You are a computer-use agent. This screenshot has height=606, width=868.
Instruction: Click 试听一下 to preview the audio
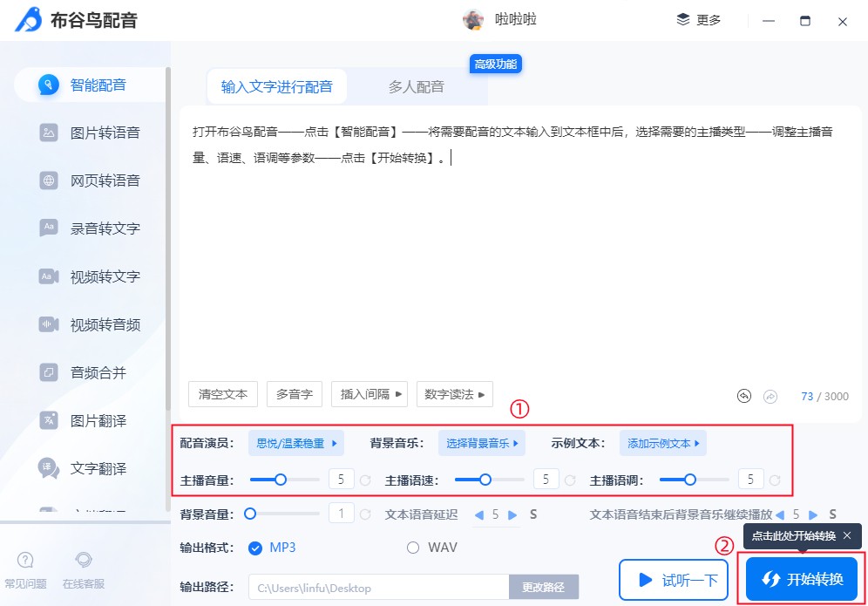pos(673,578)
